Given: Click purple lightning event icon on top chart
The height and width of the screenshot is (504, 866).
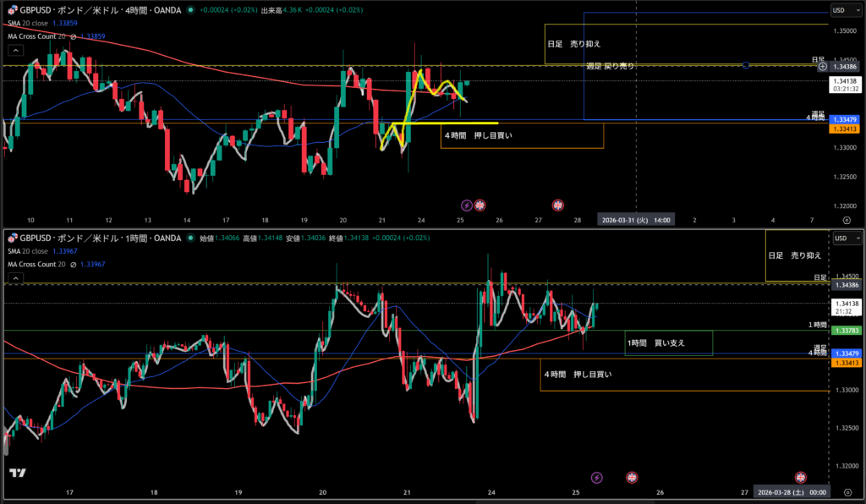Looking at the screenshot, I should click(x=466, y=205).
